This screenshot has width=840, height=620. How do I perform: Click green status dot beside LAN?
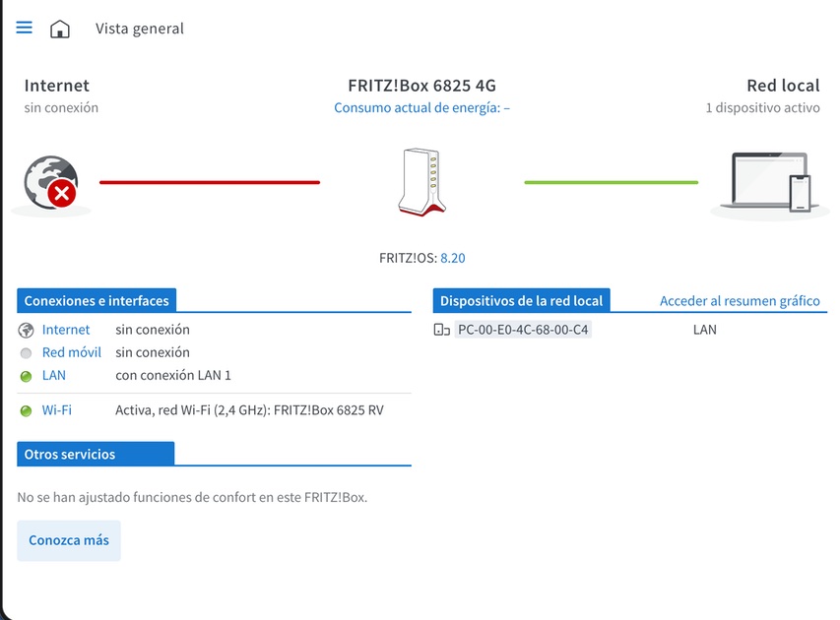[26, 376]
